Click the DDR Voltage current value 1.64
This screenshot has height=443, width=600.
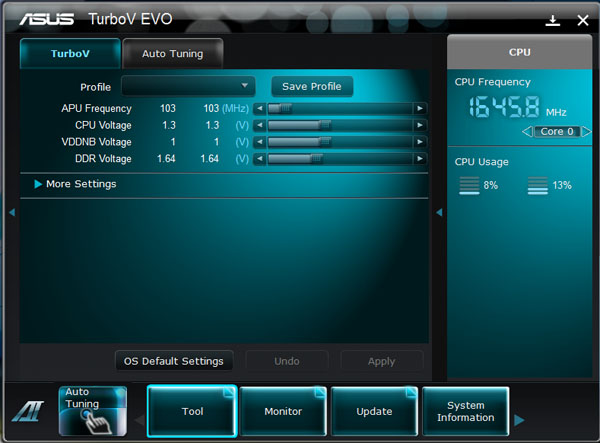click(166, 158)
